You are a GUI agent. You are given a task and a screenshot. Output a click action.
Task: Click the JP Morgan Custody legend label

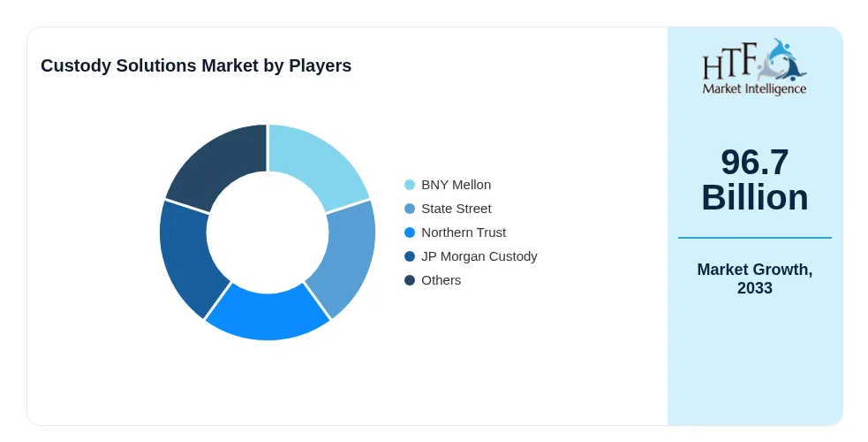479,256
